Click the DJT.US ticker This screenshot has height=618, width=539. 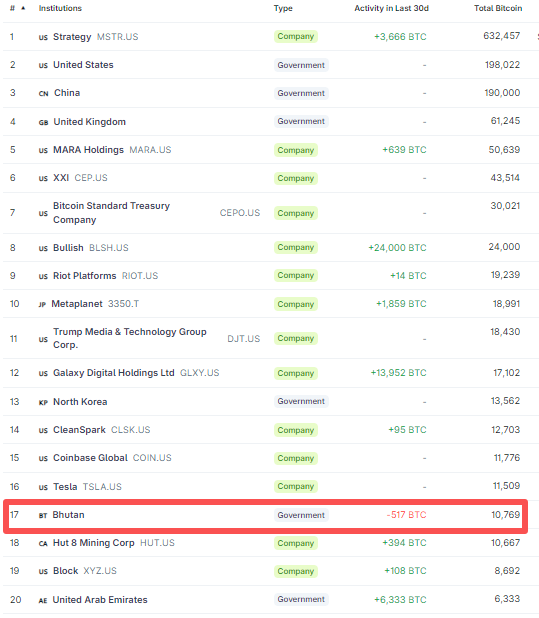243,339
